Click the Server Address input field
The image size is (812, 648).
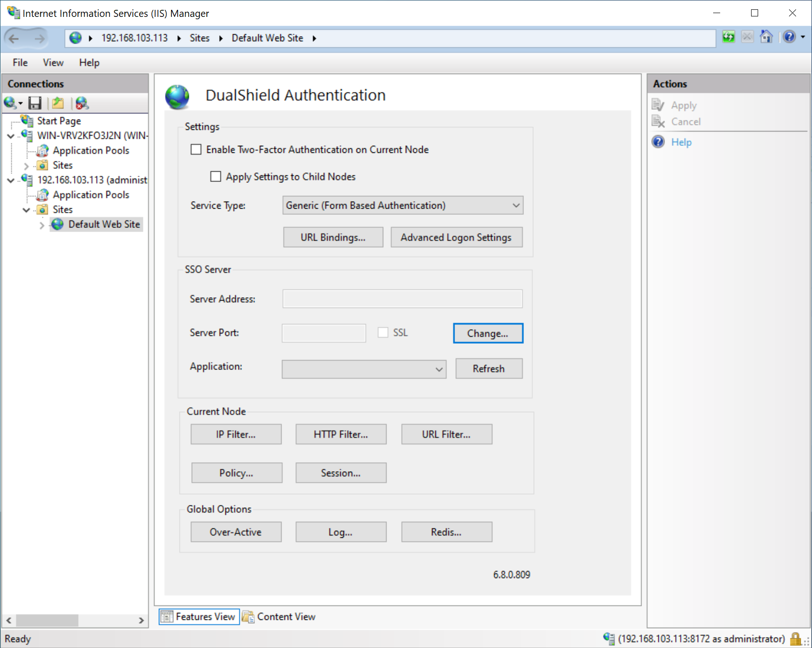402,299
